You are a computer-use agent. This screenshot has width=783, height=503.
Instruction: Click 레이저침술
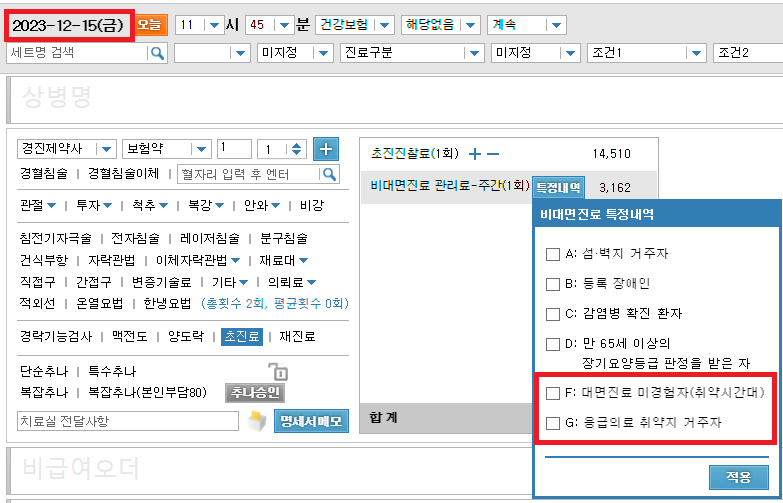210,238
